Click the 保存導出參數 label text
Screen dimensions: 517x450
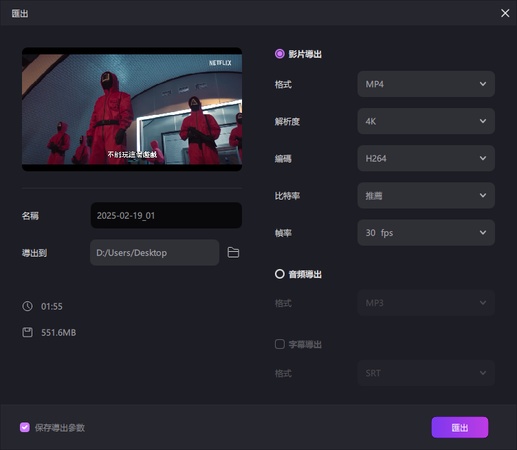pyautogui.click(x=60, y=428)
